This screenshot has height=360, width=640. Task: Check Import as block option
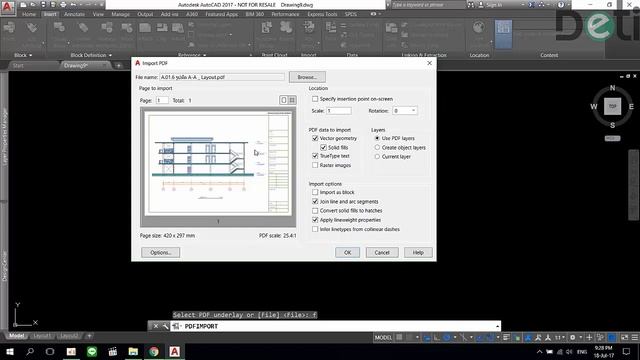coord(315,192)
